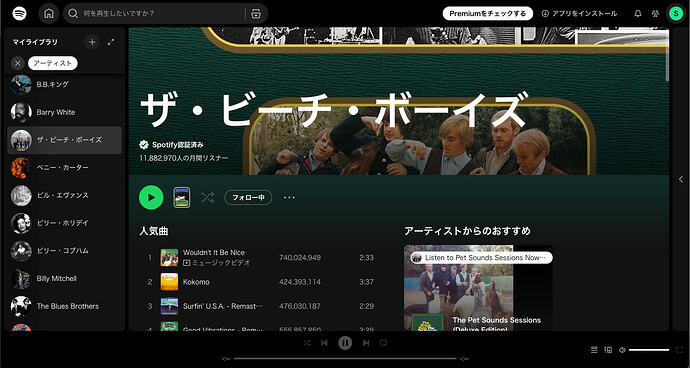Viewport: 690px width, 368px height.
Task: Clear the library filter with X
Action: tap(18, 63)
